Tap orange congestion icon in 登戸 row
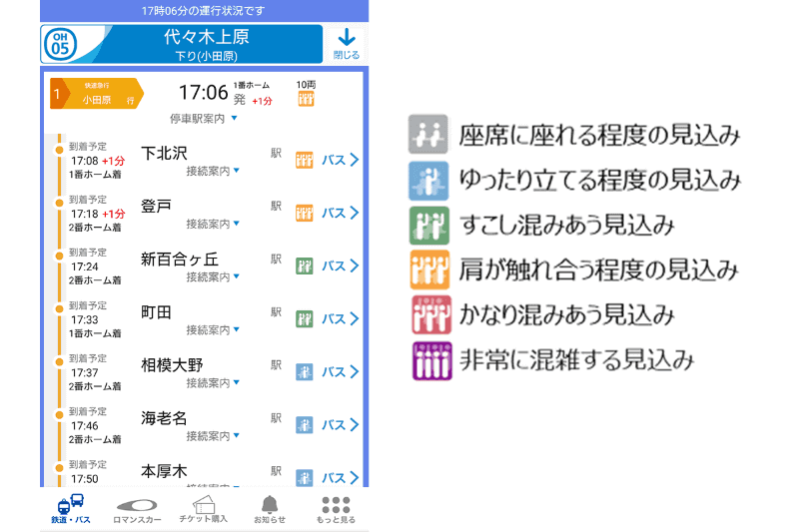799x532 pixels. (x=305, y=213)
